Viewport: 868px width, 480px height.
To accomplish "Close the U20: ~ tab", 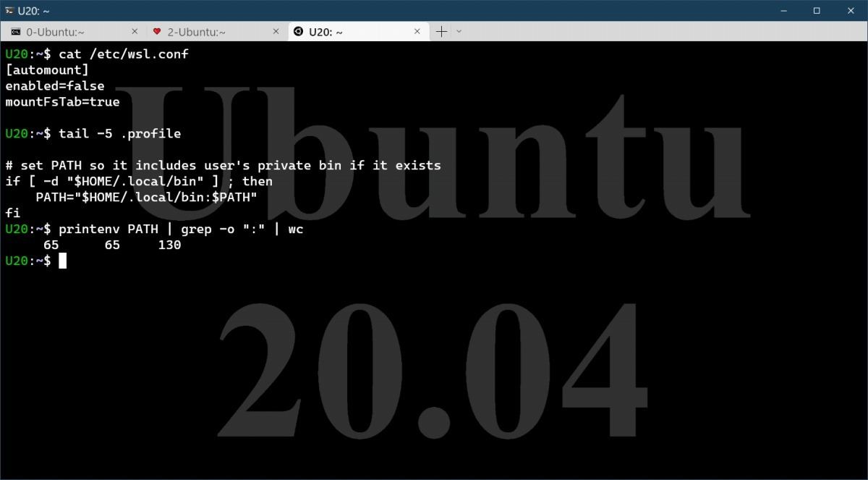I will coord(417,32).
